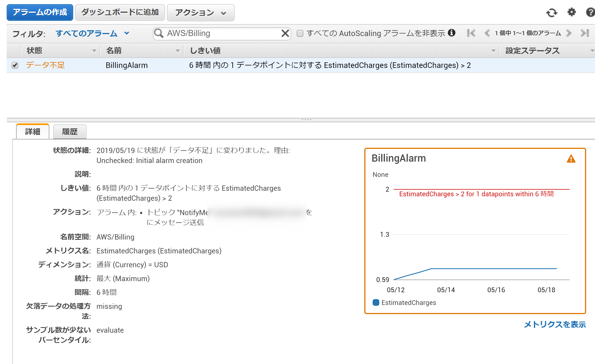This screenshot has height=364, width=595.
Task: Click the 05/16 date label on graph
Action: click(496, 290)
